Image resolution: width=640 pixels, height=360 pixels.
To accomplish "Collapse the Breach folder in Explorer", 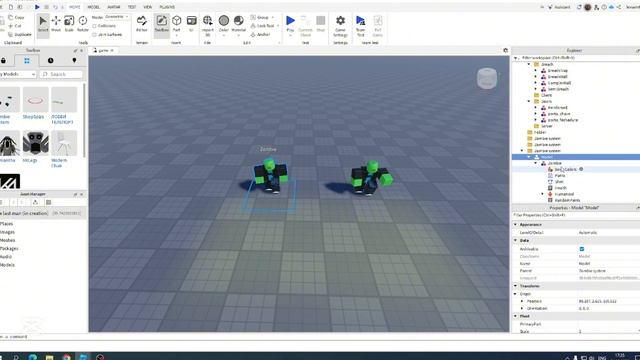I will click(x=529, y=64).
